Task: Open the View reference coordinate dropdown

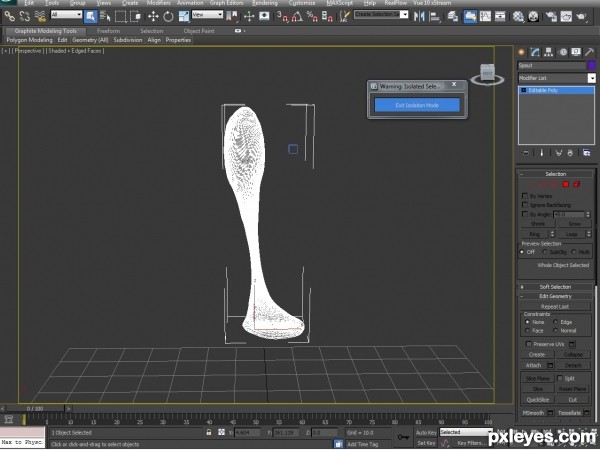Action: (x=207, y=15)
